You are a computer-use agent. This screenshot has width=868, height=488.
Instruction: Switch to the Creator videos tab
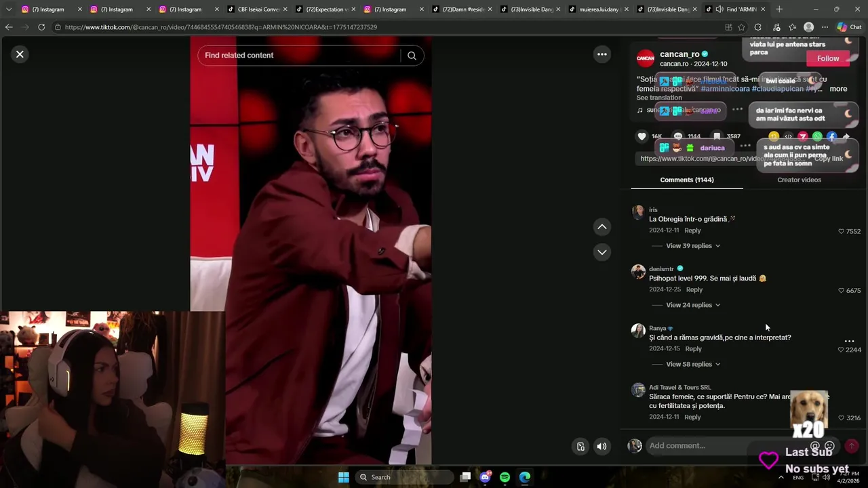tap(799, 180)
